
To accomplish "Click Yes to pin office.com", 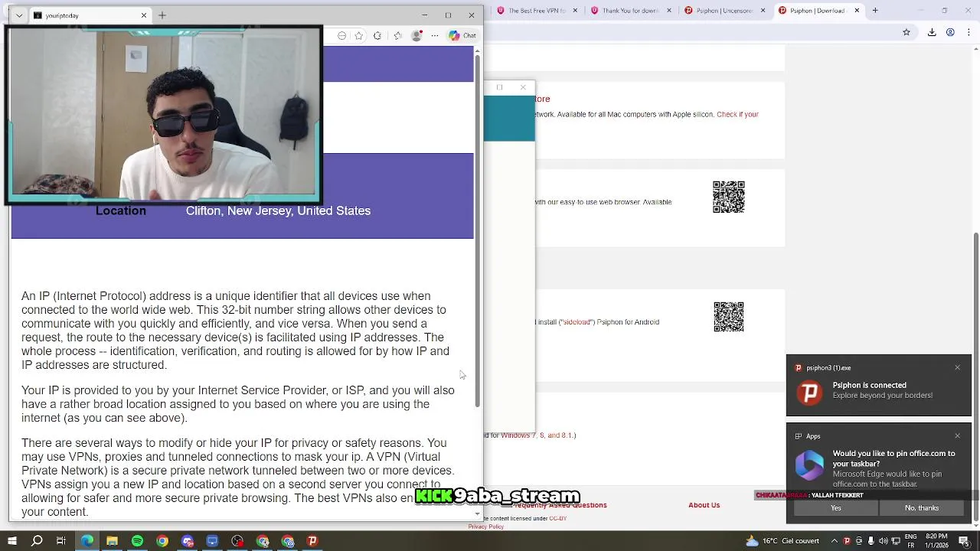I will pyautogui.click(x=836, y=508).
